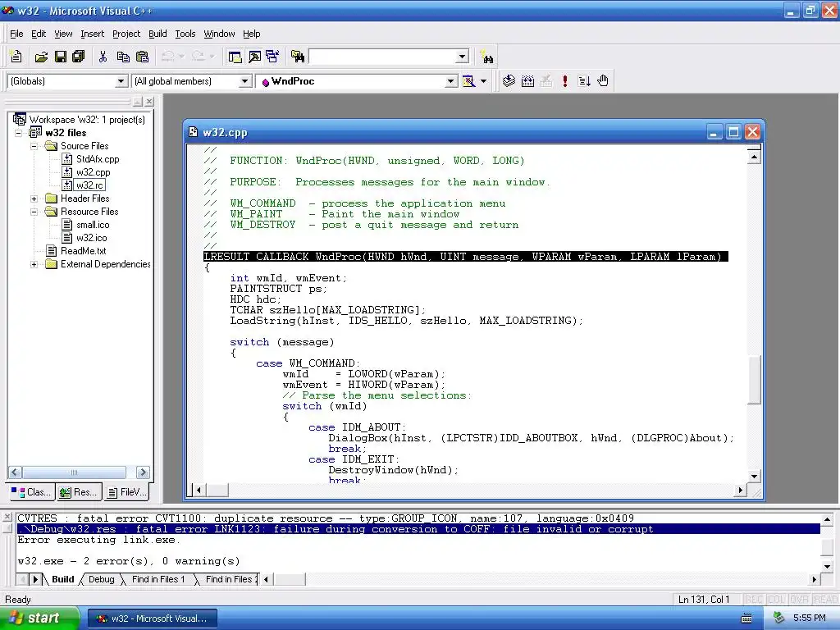Screen dimensions: 840x630
Task: Click the Open file toolbar icon
Action: (x=41, y=57)
